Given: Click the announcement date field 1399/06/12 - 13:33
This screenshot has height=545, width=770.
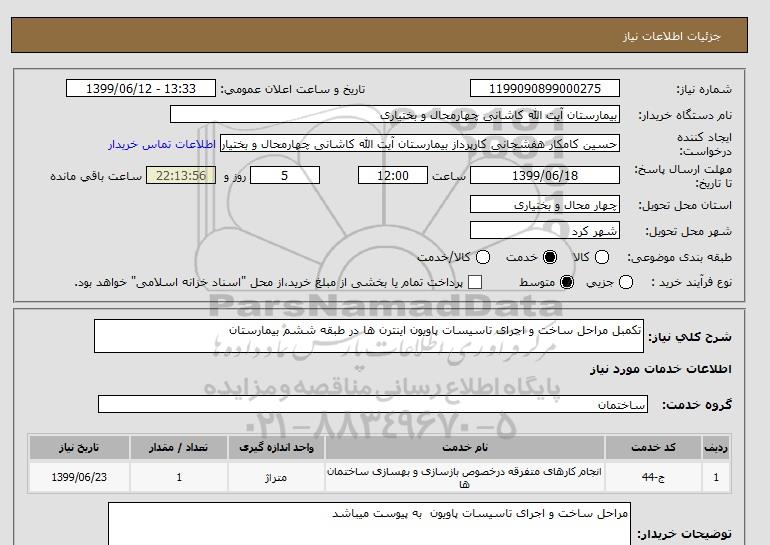Looking at the screenshot, I should point(141,89).
